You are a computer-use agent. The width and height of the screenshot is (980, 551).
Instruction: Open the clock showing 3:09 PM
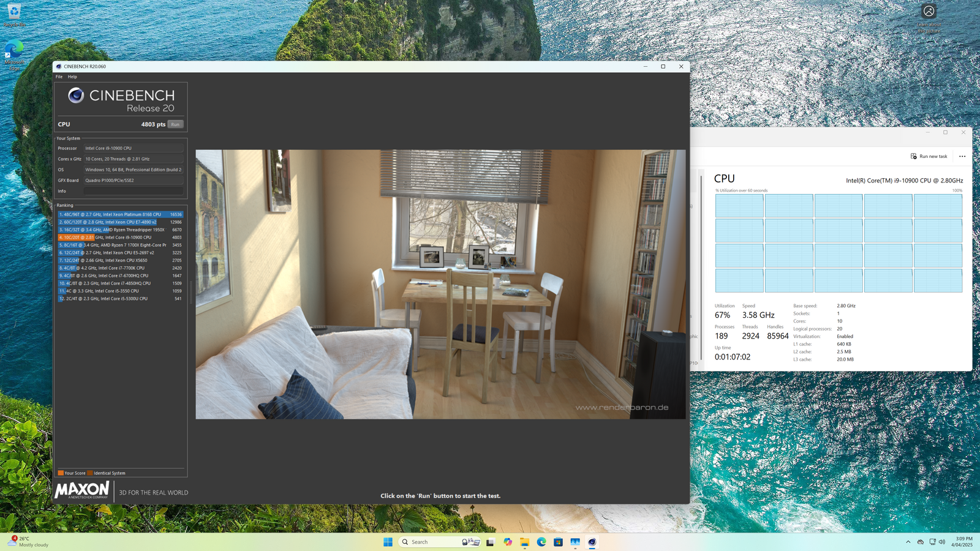point(962,542)
